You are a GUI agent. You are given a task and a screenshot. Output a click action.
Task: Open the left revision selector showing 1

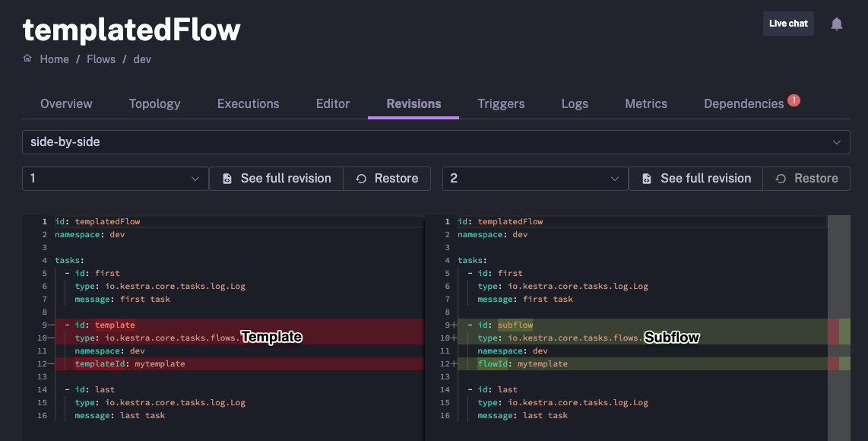point(115,178)
